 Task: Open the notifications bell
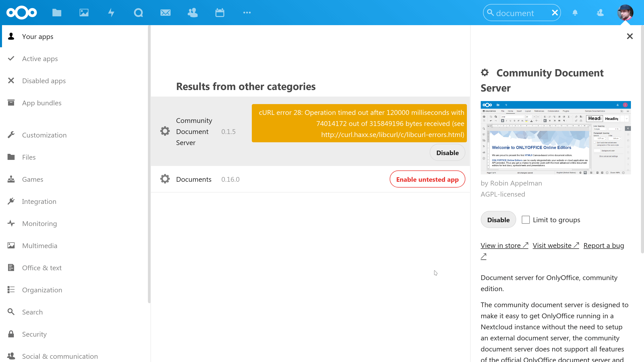point(575,13)
